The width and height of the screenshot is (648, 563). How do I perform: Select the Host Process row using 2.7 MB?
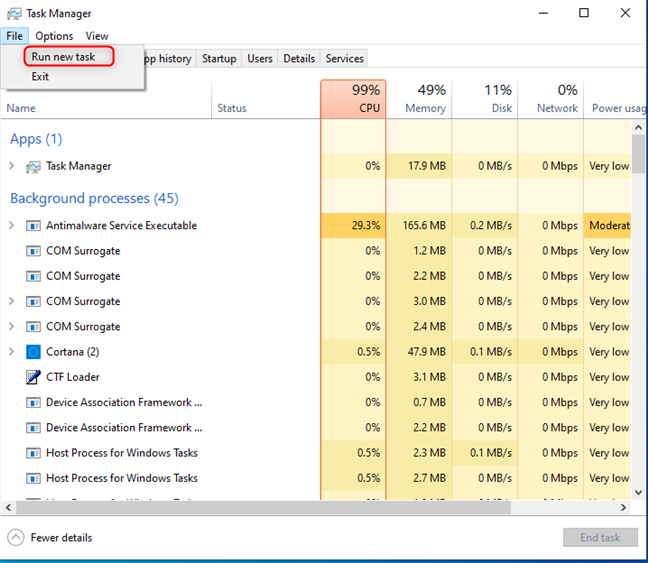(x=316, y=478)
